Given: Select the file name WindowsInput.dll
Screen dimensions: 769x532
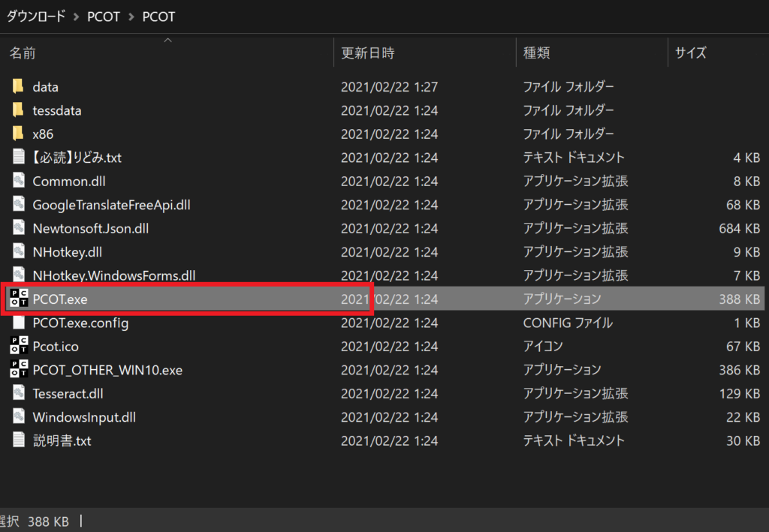Looking at the screenshot, I should click(x=84, y=417).
